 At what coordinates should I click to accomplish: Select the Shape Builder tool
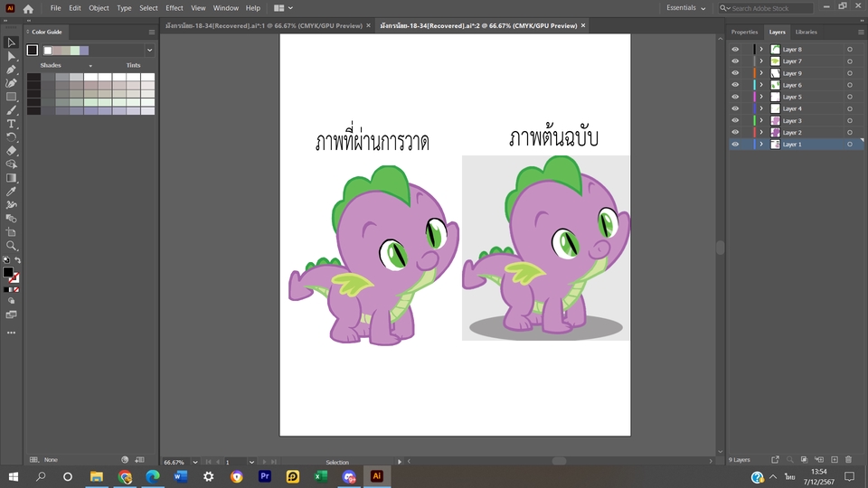pos(11,164)
